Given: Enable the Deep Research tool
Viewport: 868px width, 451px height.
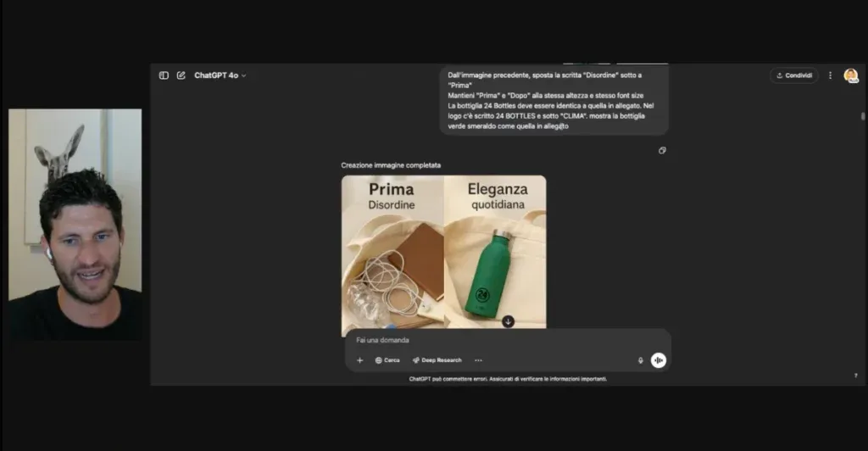Looking at the screenshot, I should [x=437, y=360].
